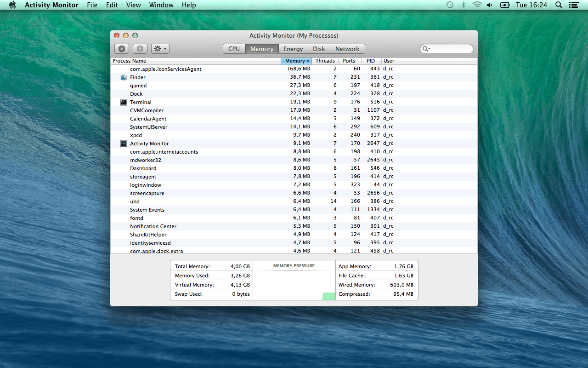
Task: Open the gear action menu
Action: pos(160,49)
